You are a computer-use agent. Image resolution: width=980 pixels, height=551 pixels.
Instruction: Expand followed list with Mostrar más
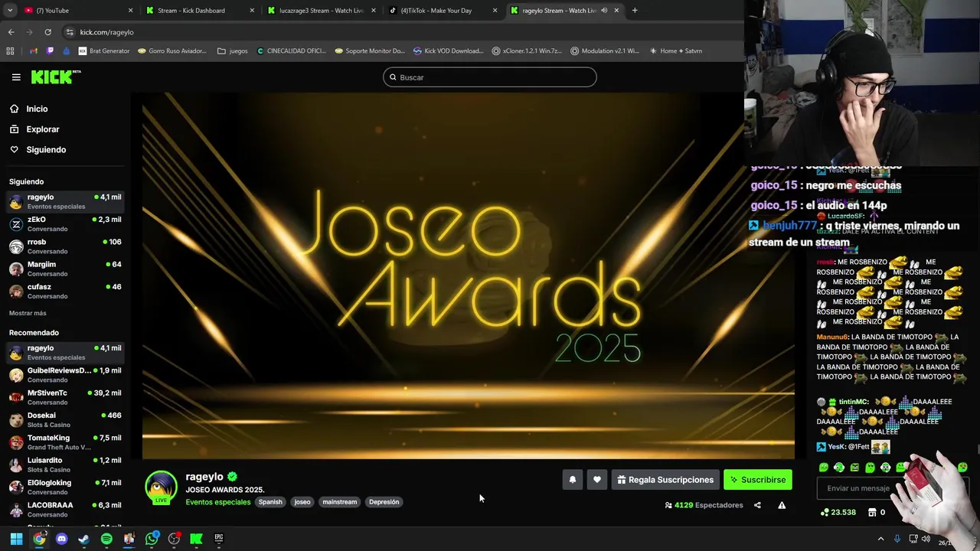(x=28, y=313)
